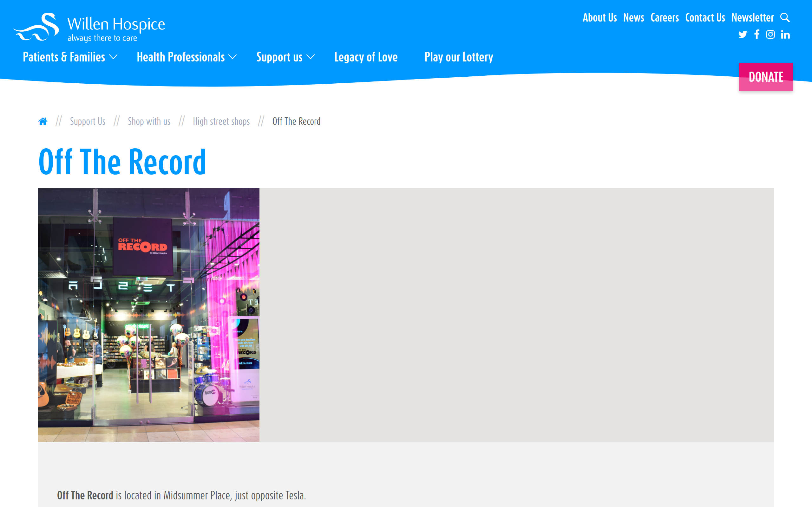Select Play our Lottery in the navigation
Screen dimensions: 812x507
coord(459,57)
